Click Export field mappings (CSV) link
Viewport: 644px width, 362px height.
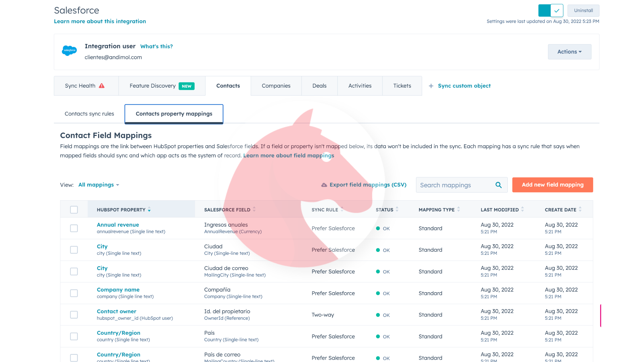(368, 185)
